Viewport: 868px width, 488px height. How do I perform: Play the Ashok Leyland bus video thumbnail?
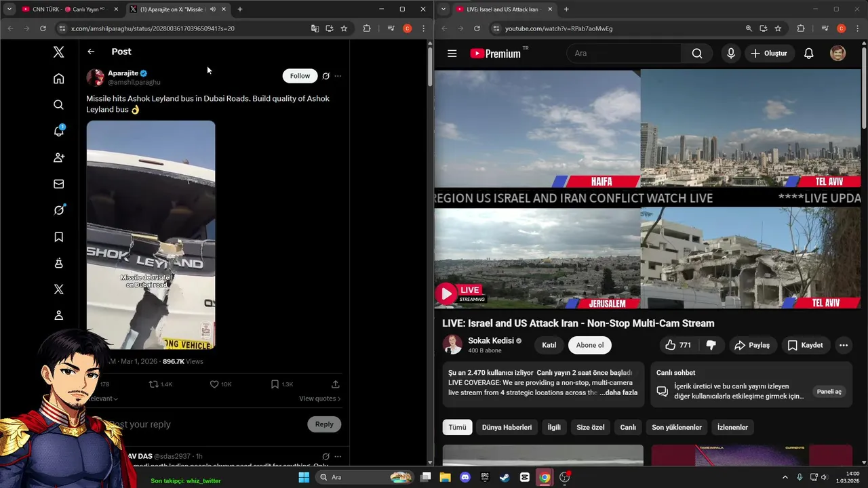[x=151, y=235]
